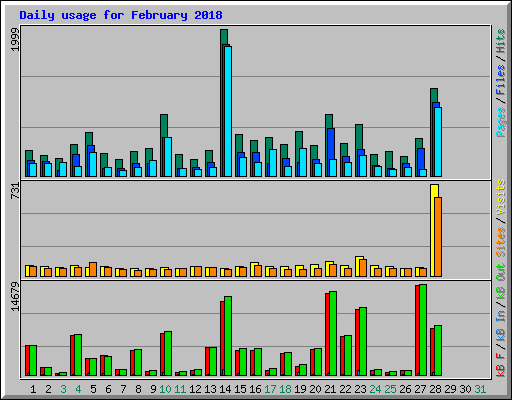Click the green hits bar for day 28

pyautogui.click(x=434, y=95)
